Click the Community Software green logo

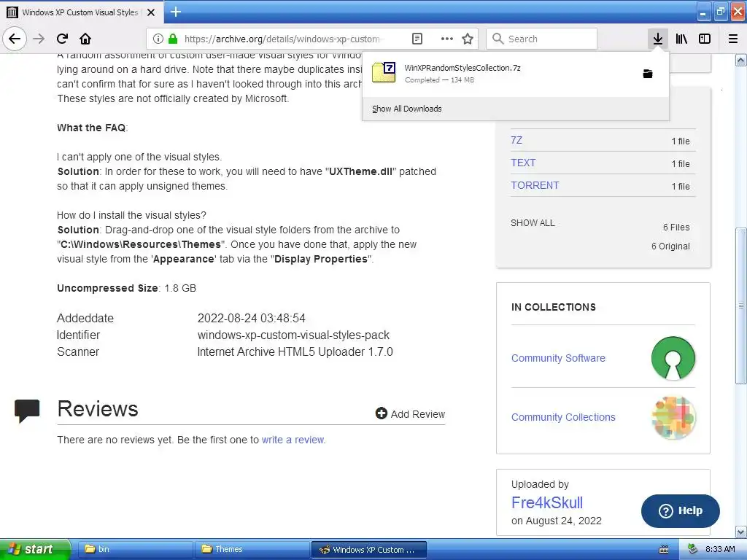[673, 358]
